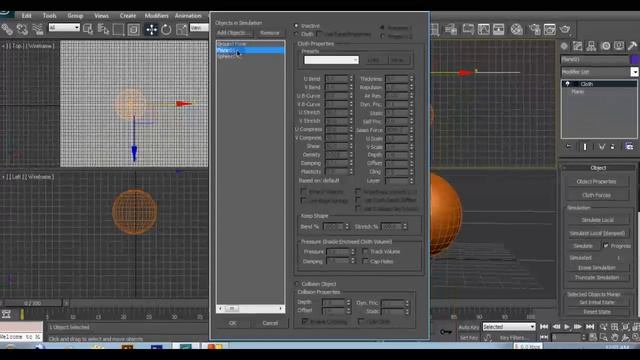The height and width of the screenshot is (360, 640).
Task: Toggle the Cap Holes checkbox
Action: [x=366, y=261]
